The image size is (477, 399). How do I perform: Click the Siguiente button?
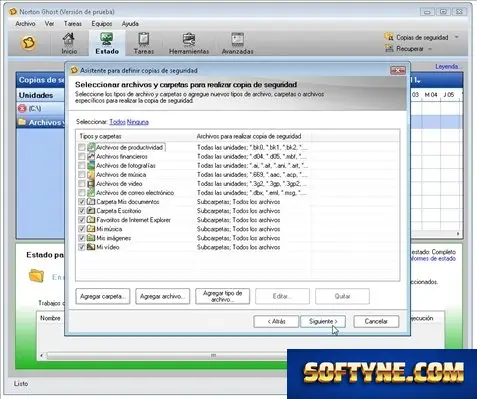tap(323, 321)
